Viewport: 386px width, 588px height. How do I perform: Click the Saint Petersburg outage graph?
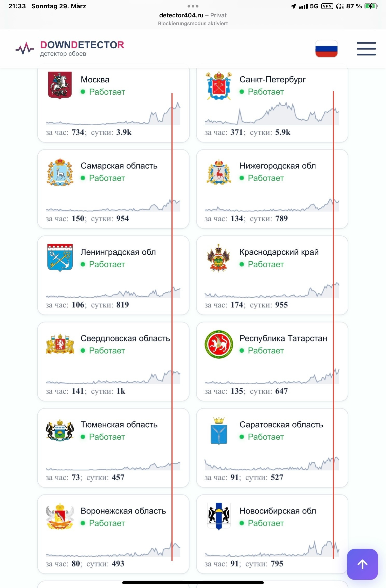click(272, 115)
